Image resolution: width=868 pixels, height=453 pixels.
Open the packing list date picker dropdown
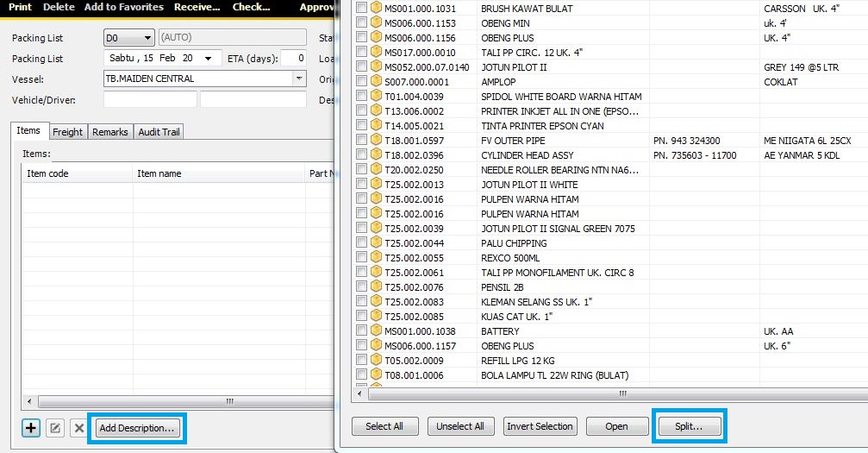coord(209,59)
